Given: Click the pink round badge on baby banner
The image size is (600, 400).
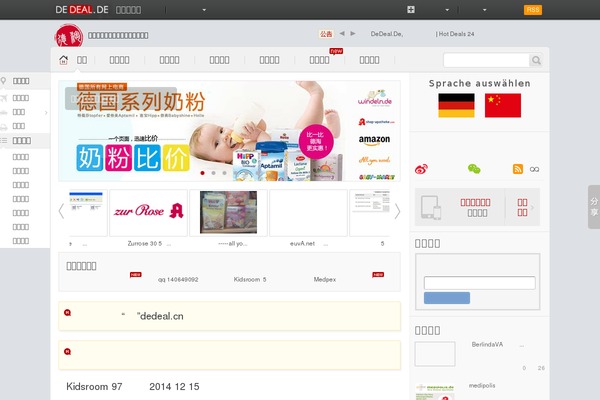Looking at the screenshot, I should [315, 141].
